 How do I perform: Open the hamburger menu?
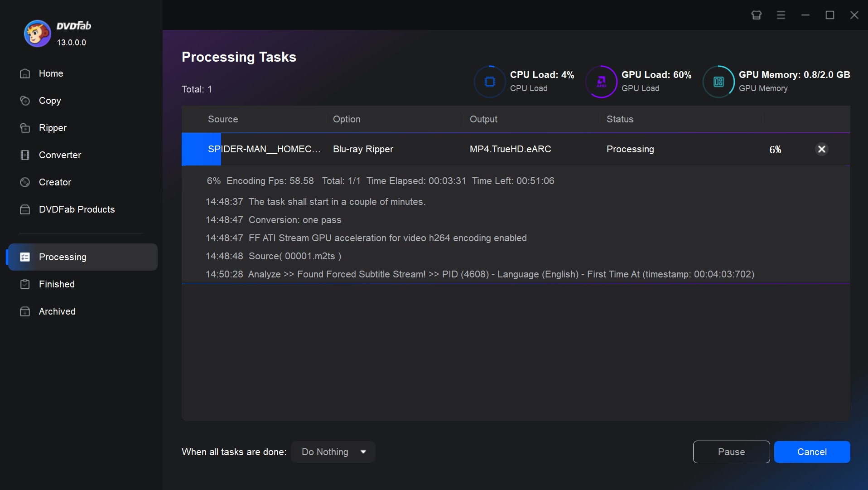click(x=781, y=15)
